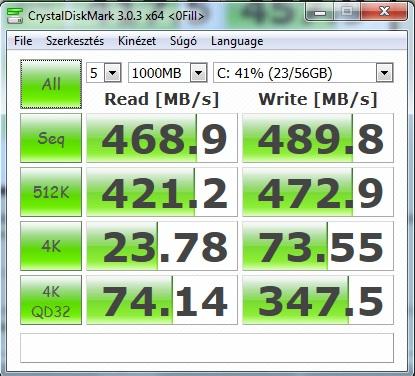This screenshot has height=376, width=415.
Task: Click the empty comment field at the bottom
Action: point(207,348)
